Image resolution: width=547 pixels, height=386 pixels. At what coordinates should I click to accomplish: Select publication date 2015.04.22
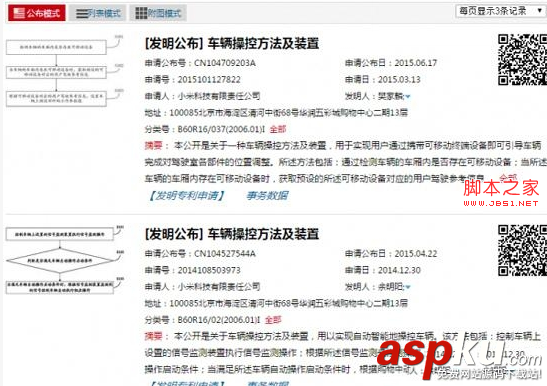pos(415,254)
